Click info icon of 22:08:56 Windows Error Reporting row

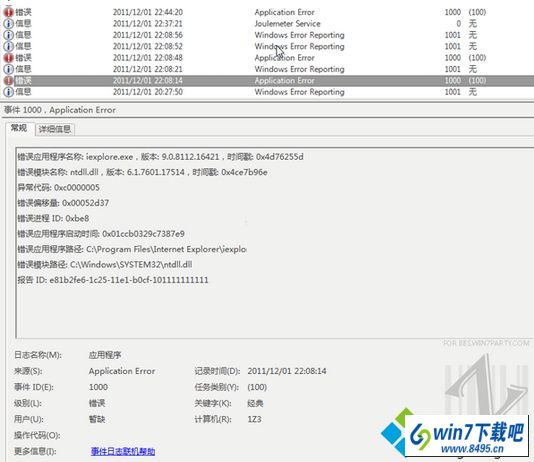point(8,35)
